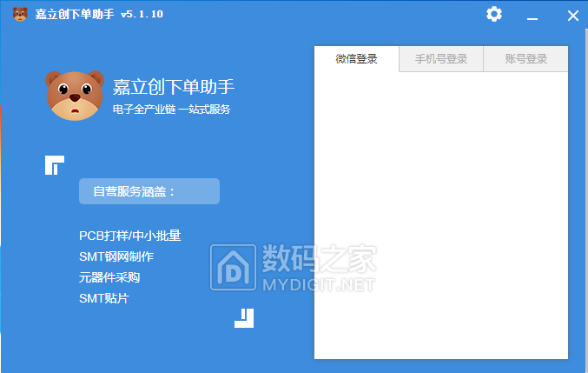Click the SMT钢网制作 text
Image resolution: width=588 pixels, height=373 pixels.
click(116, 256)
